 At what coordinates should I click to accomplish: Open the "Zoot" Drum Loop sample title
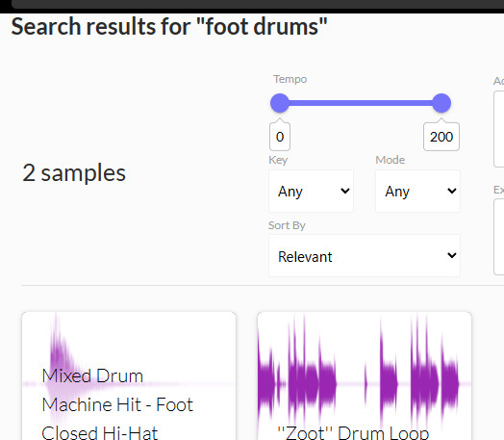[x=353, y=433]
